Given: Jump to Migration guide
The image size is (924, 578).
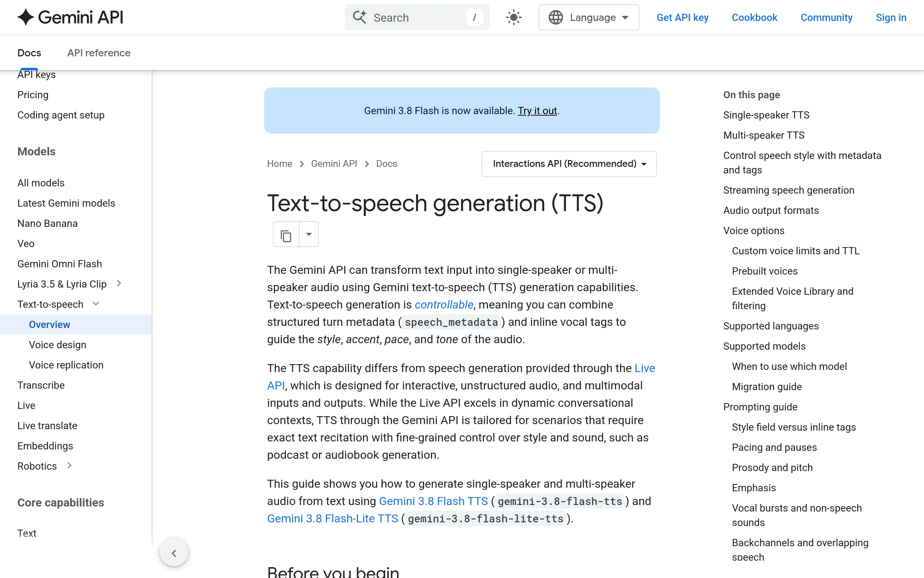Looking at the screenshot, I should click(x=767, y=387).
